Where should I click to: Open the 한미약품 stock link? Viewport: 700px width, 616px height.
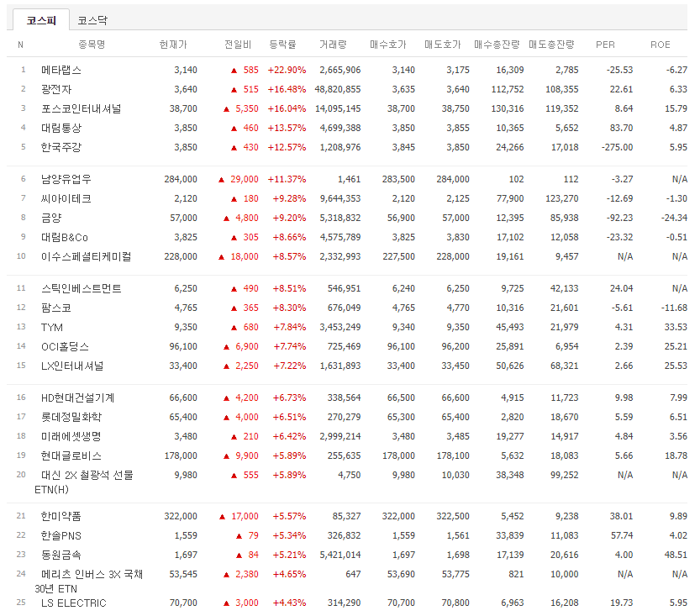tap(61, 517)
